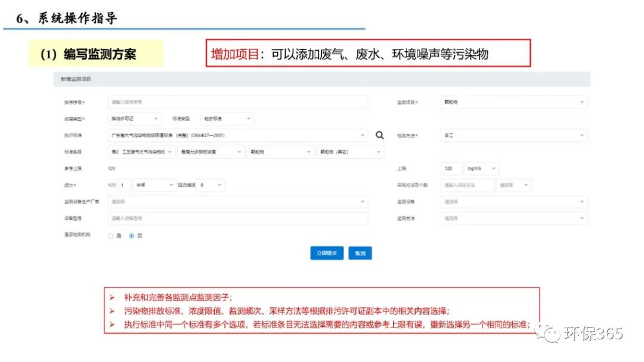
Task: Open the 半年 frequency period dropdown
Action: click(x=154, y=185)
